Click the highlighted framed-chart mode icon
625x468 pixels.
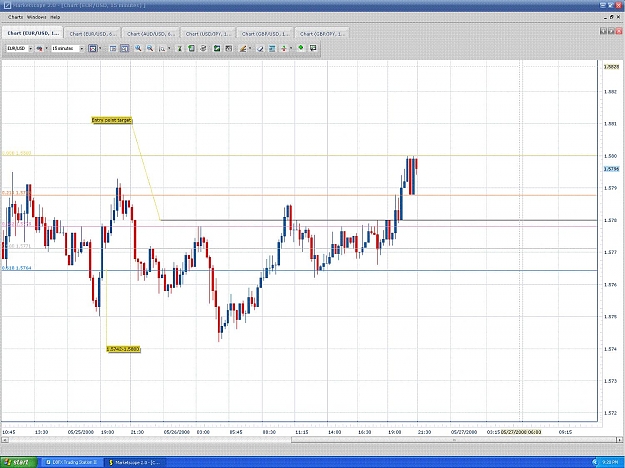point(93,49)
